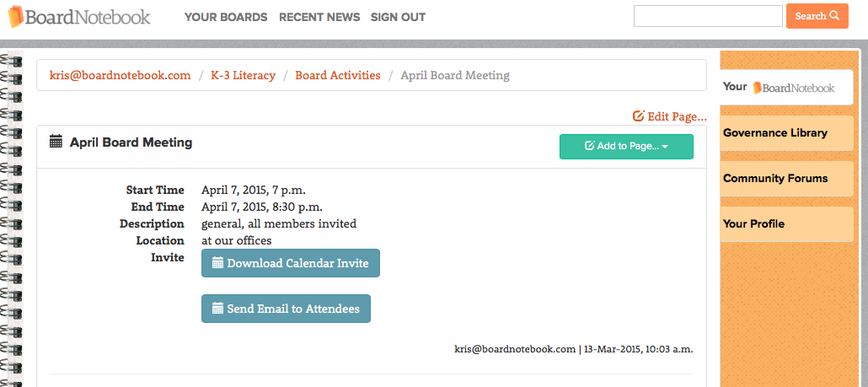Open RECENT NEWS in the top navigation
The image size is (868, 387).
319,17
